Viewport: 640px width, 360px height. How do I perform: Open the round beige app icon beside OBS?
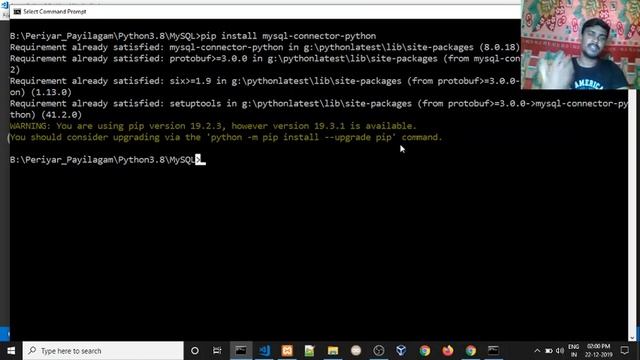[x=356, y=351]
